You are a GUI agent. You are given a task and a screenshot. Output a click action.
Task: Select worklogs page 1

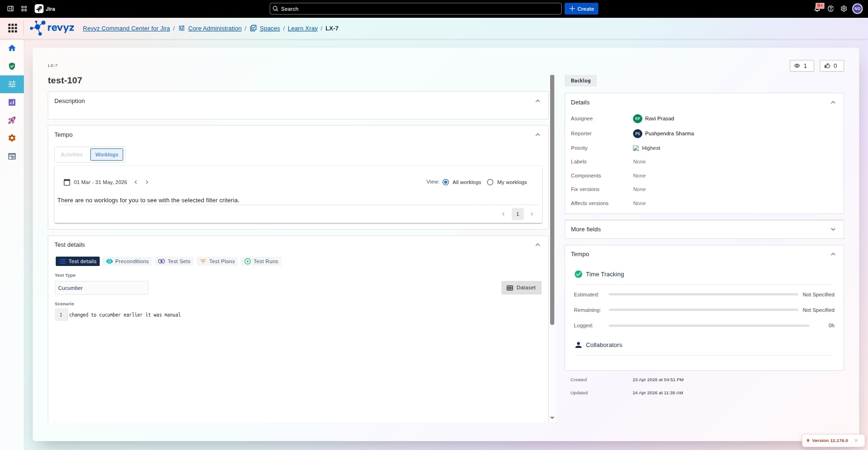point(517,214)
